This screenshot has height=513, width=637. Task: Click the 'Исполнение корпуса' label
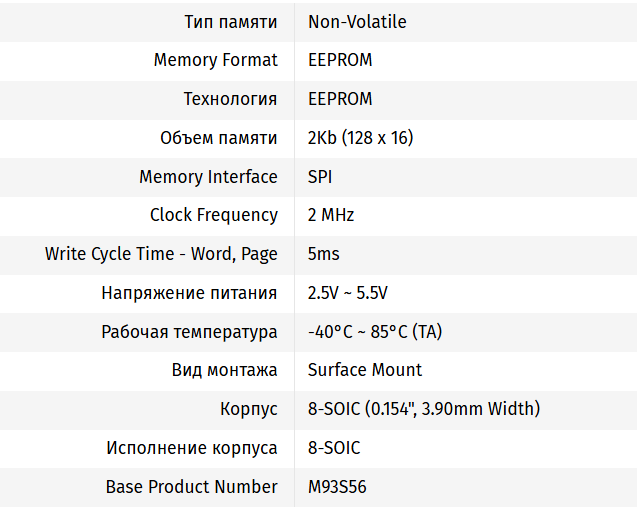tap(192, 448)
